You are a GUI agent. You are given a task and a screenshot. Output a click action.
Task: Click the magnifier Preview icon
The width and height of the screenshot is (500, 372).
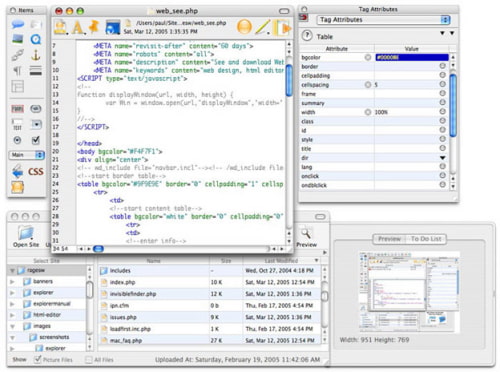pyautogui.click(x=306, y=234)
